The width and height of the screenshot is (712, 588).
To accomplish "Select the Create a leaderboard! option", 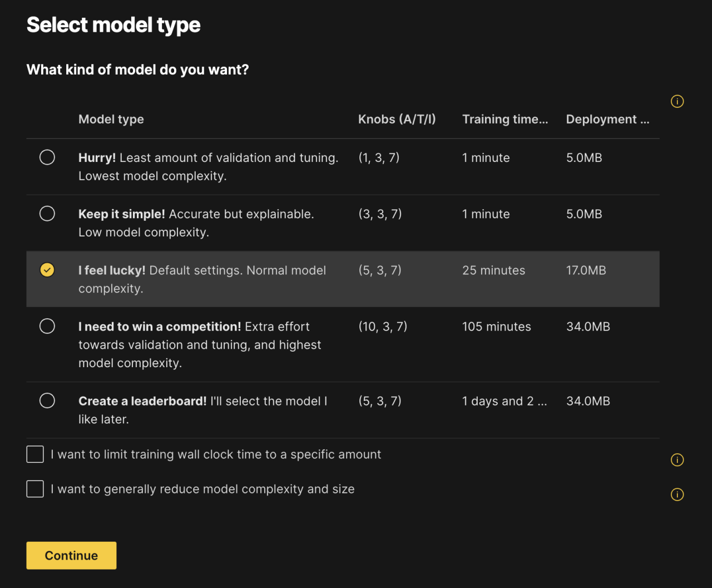I will tap(47, 401).
